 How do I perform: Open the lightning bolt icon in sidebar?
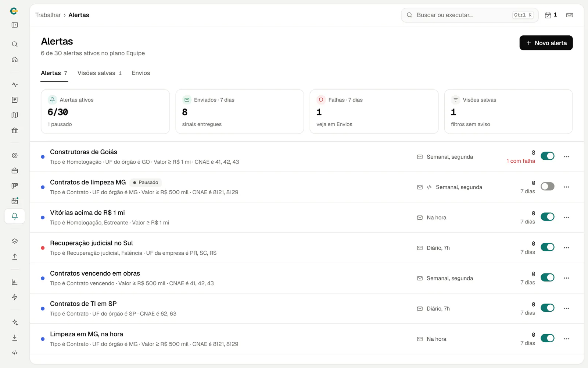(x=15, y=297)
